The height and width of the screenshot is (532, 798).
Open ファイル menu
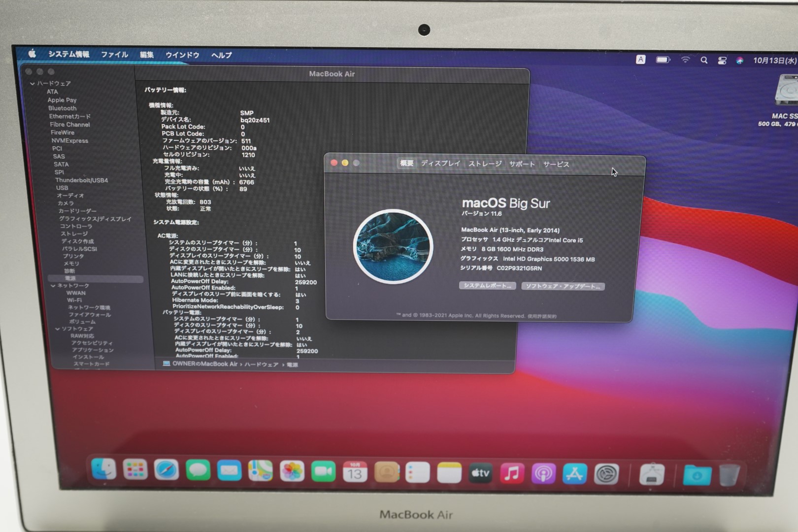[x=114, y=55]
